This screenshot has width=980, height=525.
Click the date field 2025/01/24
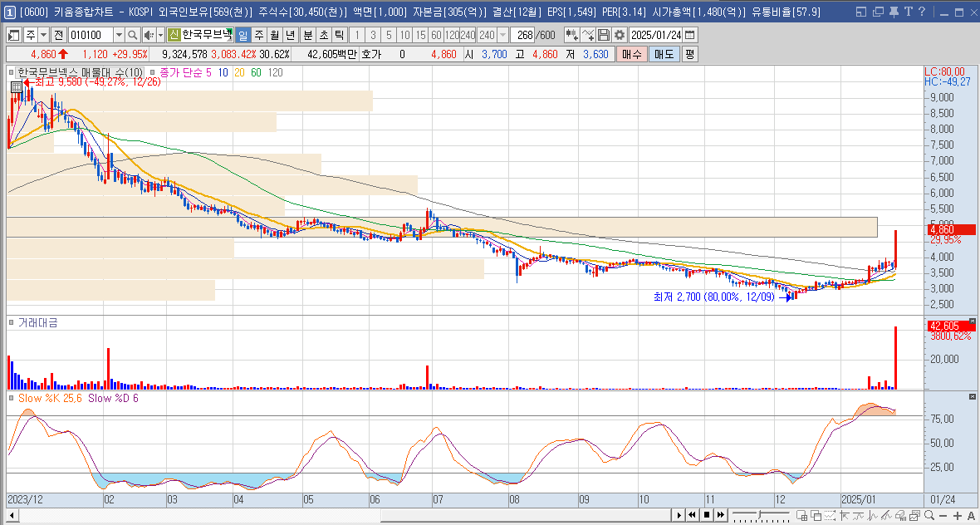click(655, 35)
